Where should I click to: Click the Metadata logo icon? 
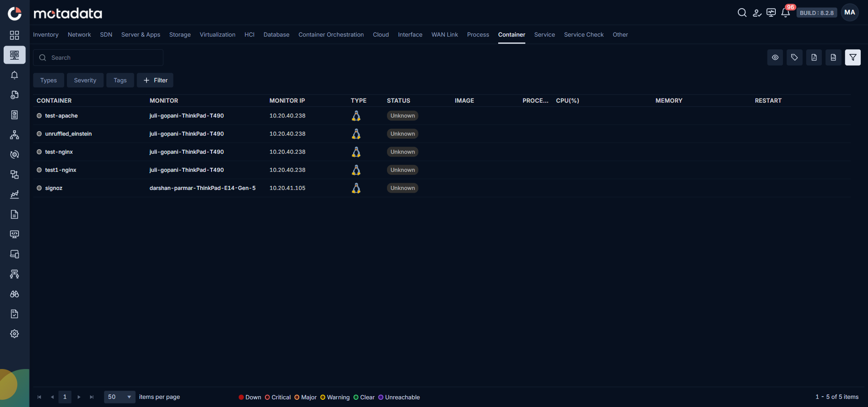(14, 14)
